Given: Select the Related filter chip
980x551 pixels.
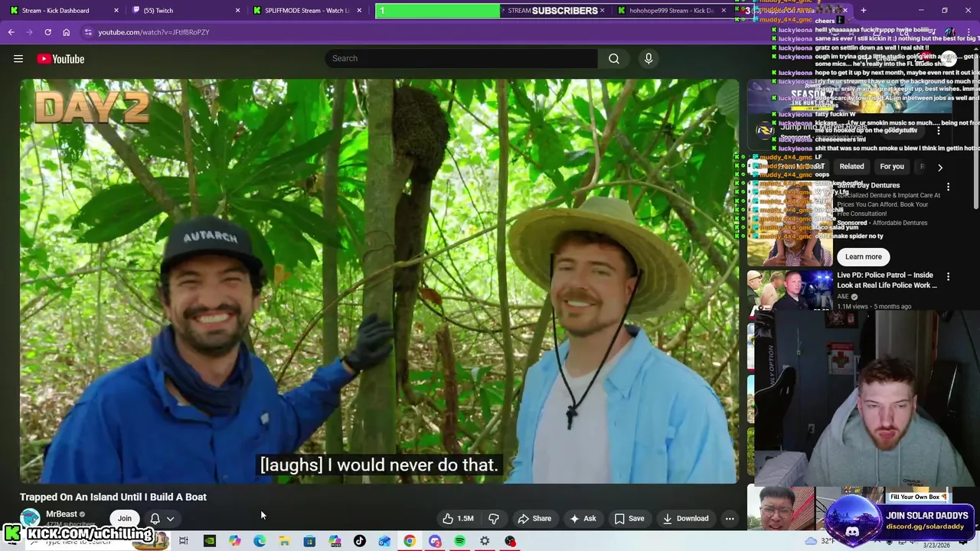Looking at the screenshot, I should tap(851, 166).
